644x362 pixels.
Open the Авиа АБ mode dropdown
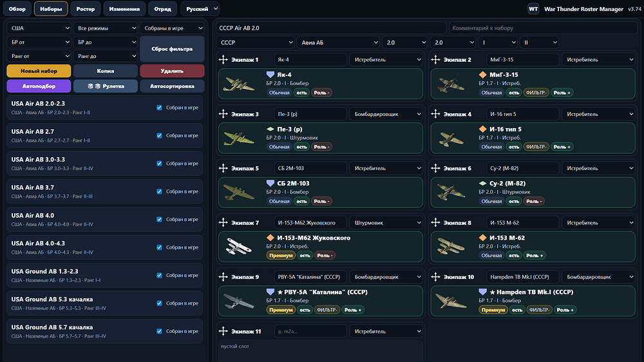coord(339,43)
